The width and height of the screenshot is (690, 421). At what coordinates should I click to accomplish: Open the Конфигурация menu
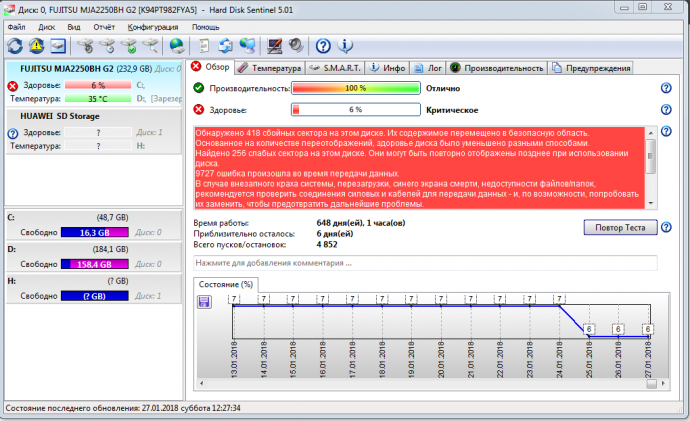click(x=153, y=27)
